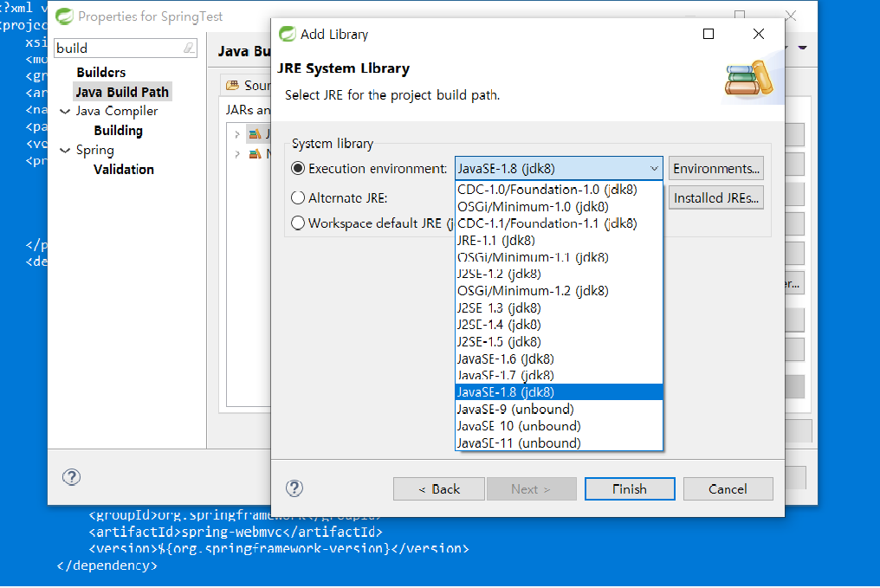Viewport: 880px width, 588px height.
Task: Select JRE-1.1 (jdk8) in the dropdown
Action: [x=559, y=240]
